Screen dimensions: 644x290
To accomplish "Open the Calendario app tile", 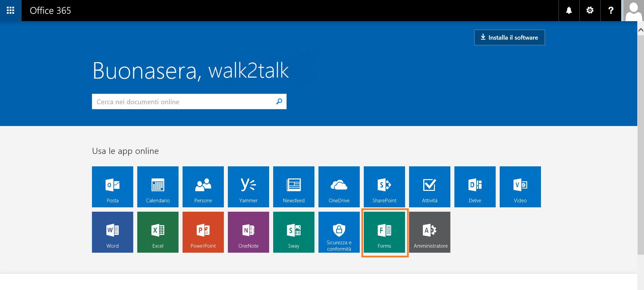I will [x=158, y=187].
